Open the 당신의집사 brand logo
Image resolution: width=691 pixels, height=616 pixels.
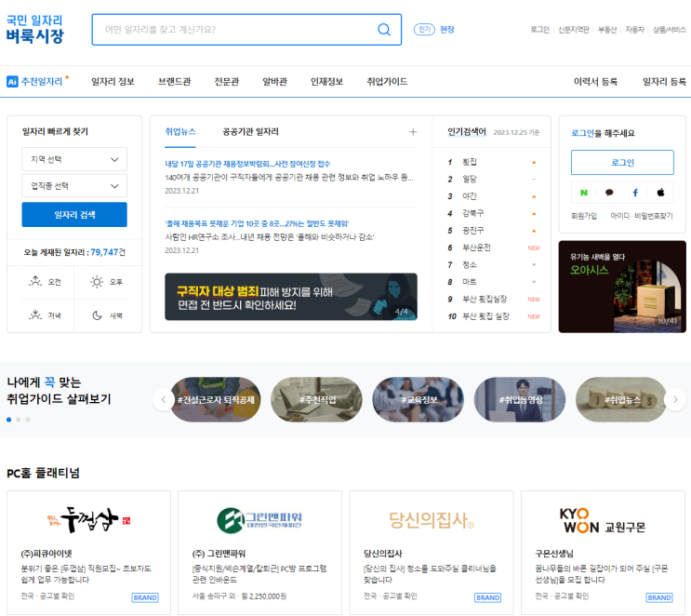(432, 520)
